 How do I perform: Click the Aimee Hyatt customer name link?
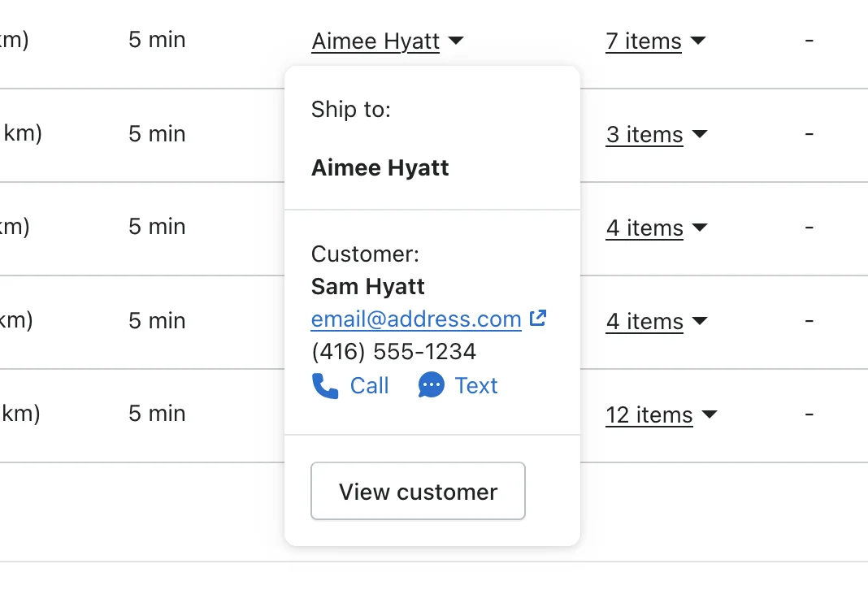tap(375, 41)
